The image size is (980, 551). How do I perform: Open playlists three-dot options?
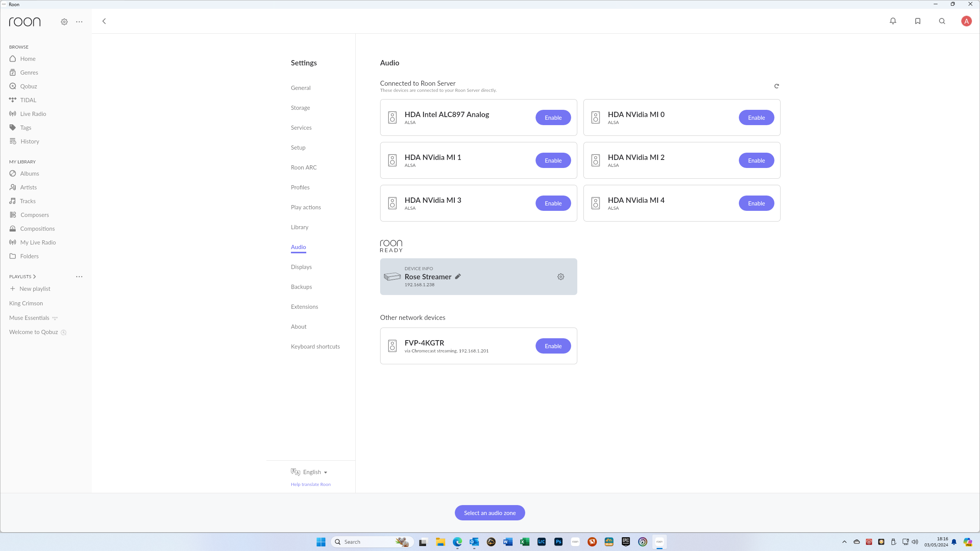click(79, 276)
